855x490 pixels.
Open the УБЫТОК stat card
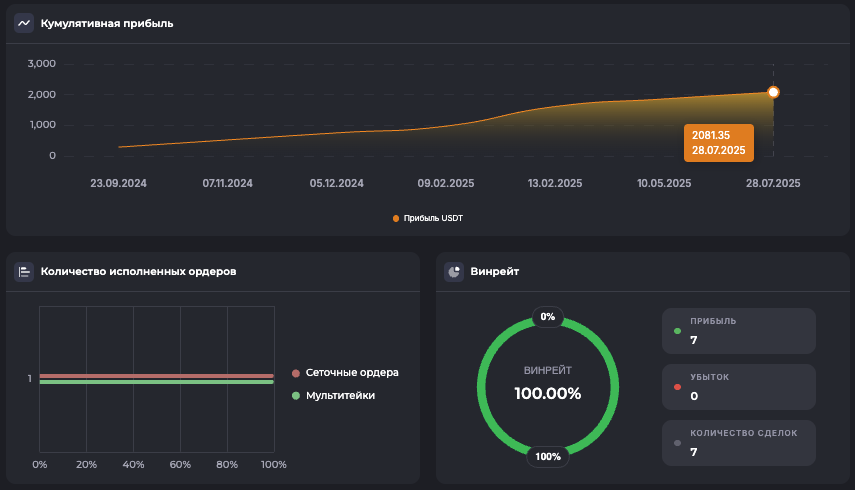[739, 387]
